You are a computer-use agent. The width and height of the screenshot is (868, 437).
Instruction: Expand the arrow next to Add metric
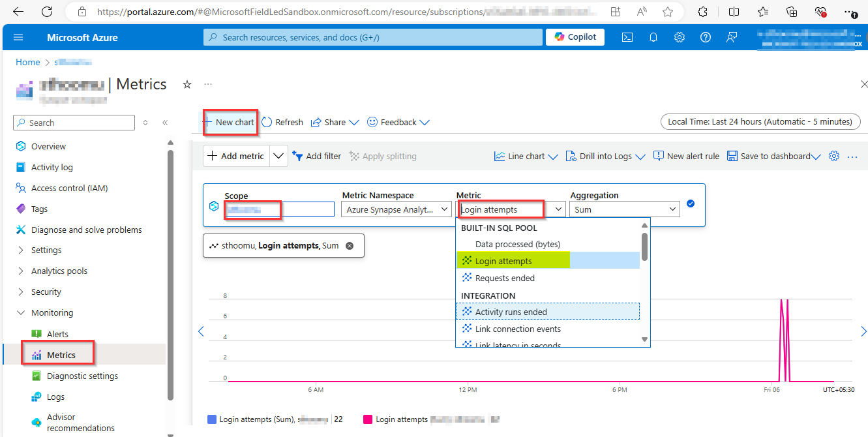coord(278,156)
